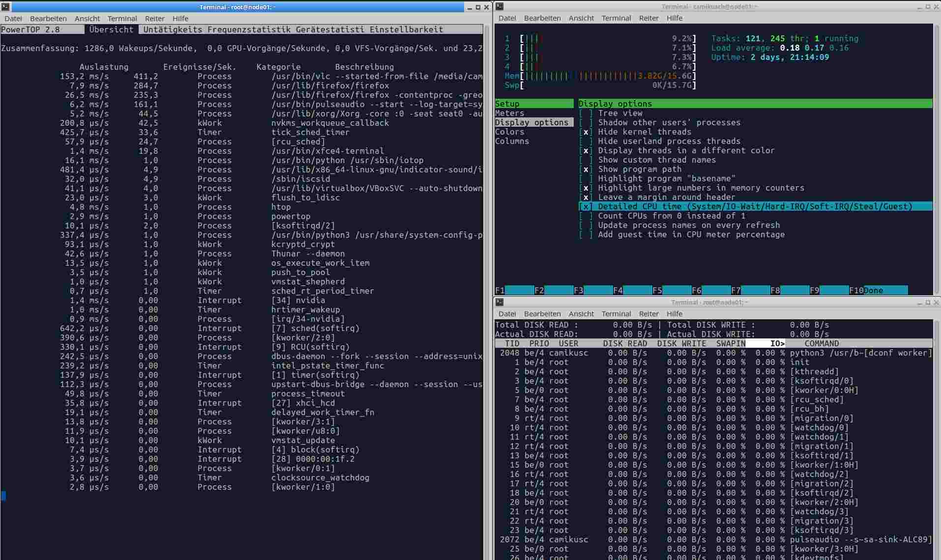
Task: Click the PowerTOP terminal vertical scrollbar
Action: coord(487,292)
